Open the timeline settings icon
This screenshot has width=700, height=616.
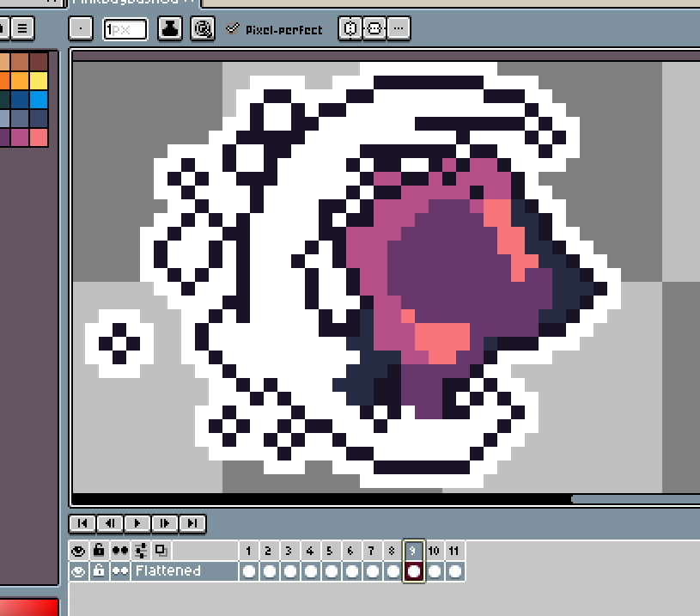coord(141,551)
